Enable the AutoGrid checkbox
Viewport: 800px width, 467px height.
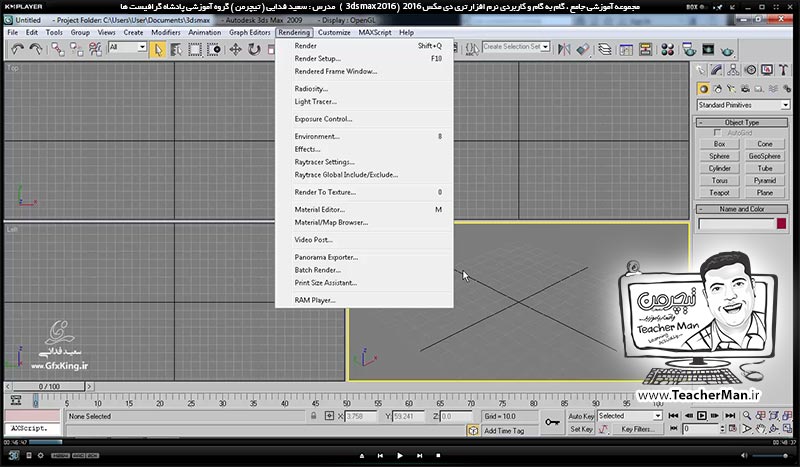[717, 133]
